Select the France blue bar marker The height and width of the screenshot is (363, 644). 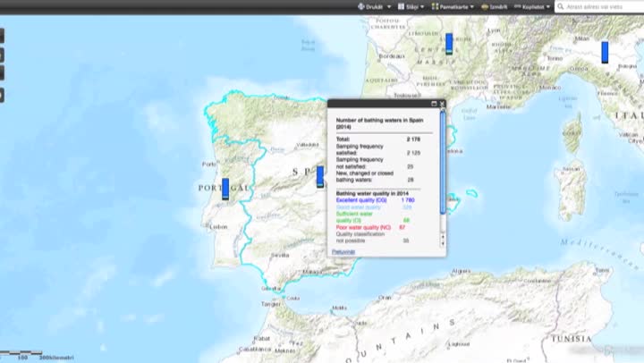pos(449,44)
